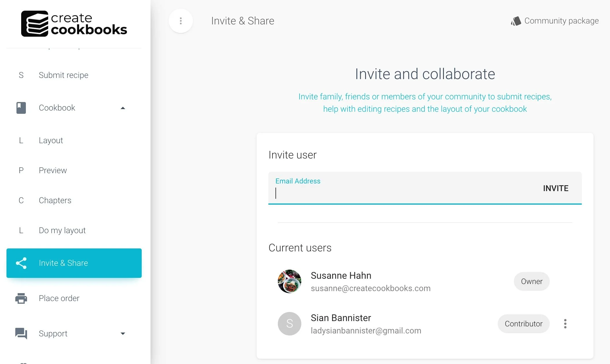Screen dimensions: 610x364
Task: Expand the Support section arrow
Action: (123, 334)
